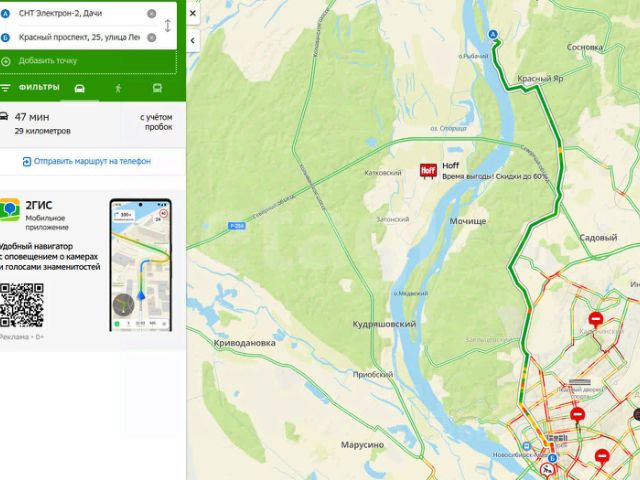The width and height of the screenshot is (640, 480).
Task: Click the destination marker Б on map
Action: (x=552, y=458)
